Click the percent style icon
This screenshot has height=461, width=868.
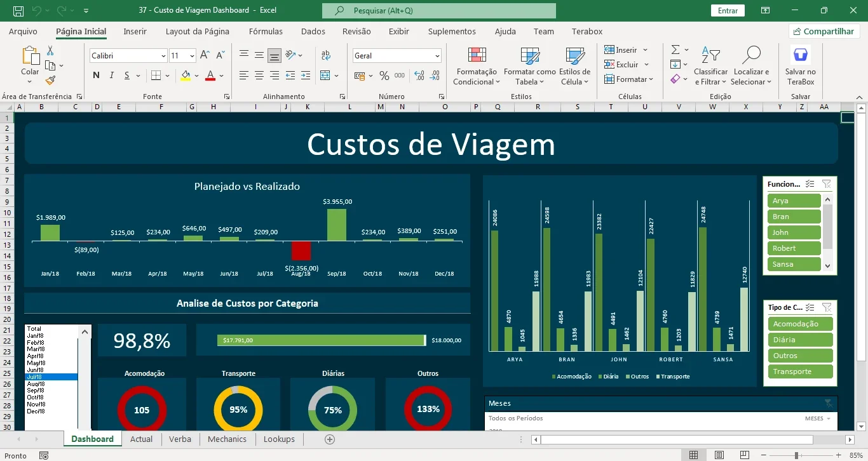click(x=384, y=76)
